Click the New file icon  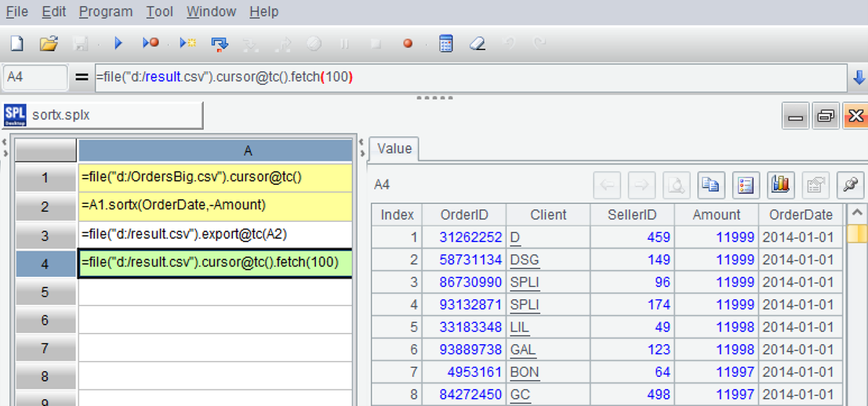[x=16, y=44]
